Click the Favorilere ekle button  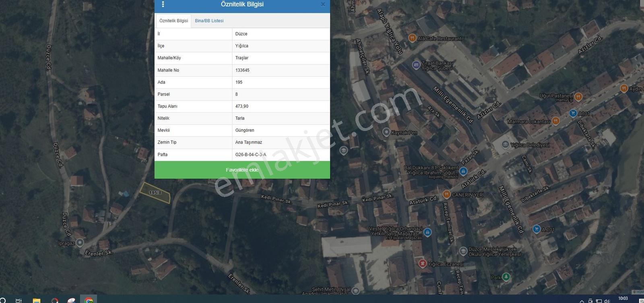click(242, 170)
